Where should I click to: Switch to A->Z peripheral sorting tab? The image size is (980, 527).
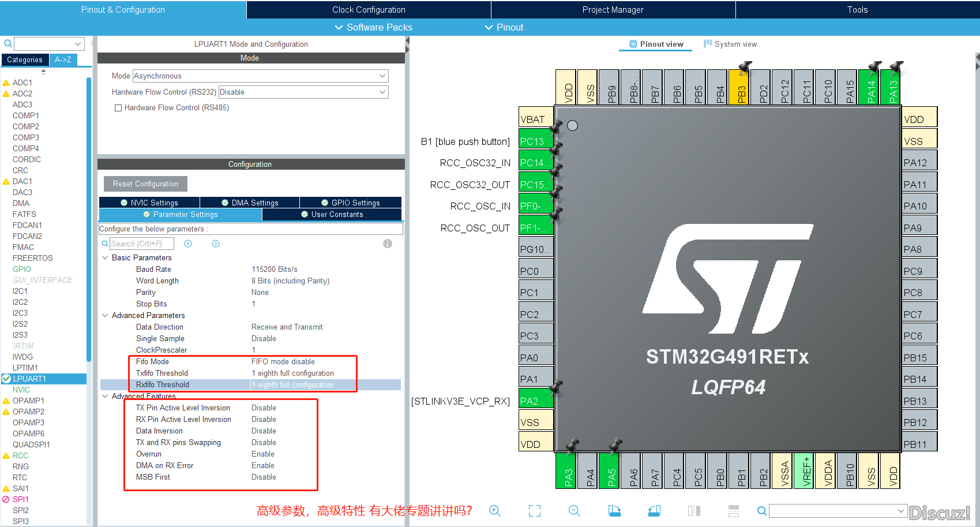[63, 59]
